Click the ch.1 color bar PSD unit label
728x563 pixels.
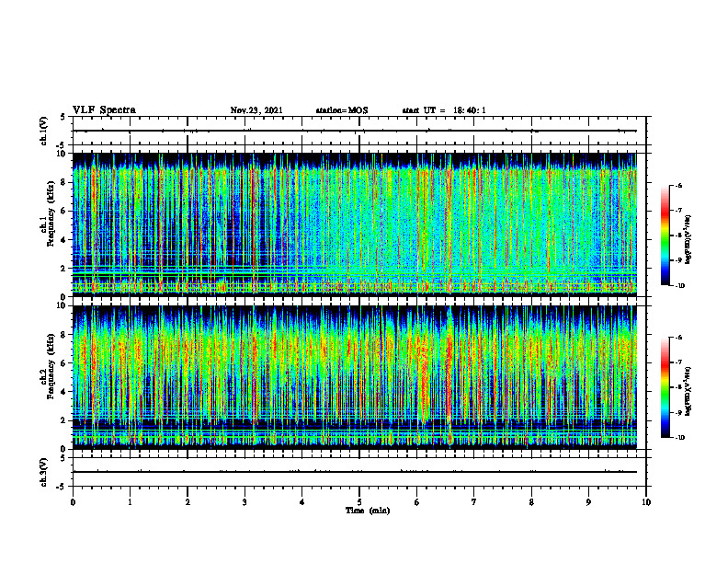point(688,240)
